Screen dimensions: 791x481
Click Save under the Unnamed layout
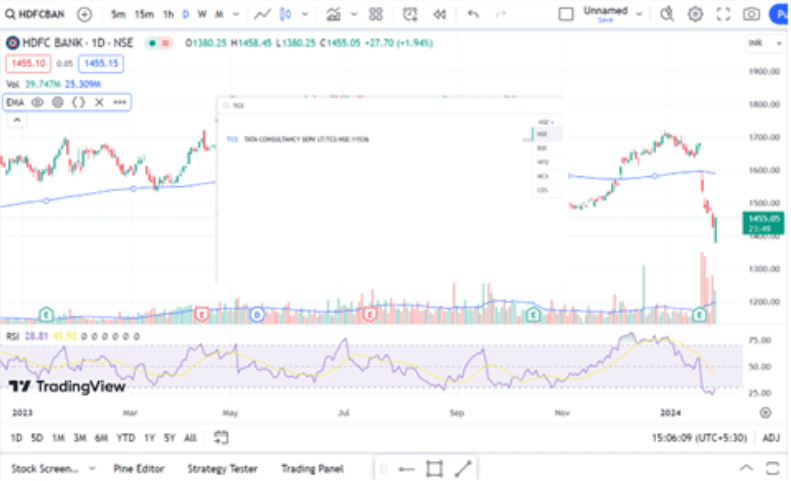click(x=605, y=20)
